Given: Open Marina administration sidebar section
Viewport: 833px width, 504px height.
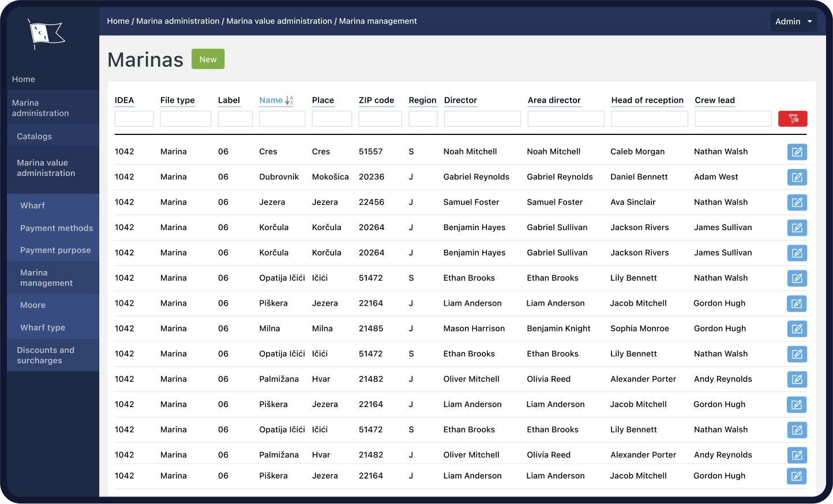Looking at the screenshot, I should coord(40,108).
